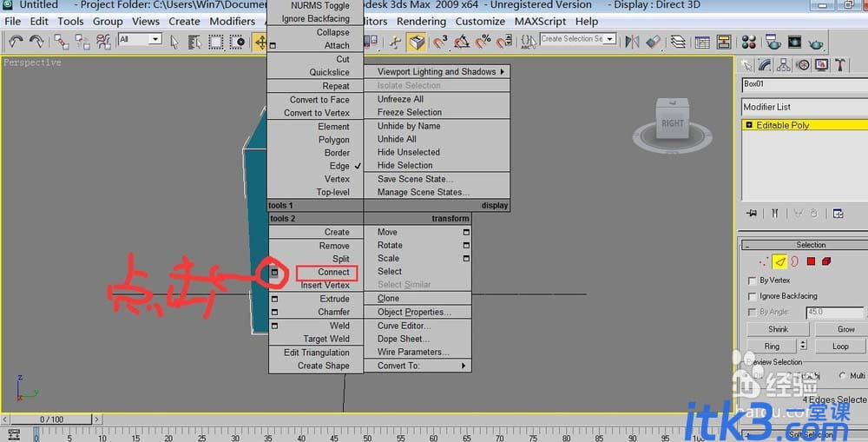Viewport: 868px width, 442px height.
Task: Open the Rendering menu
Action: pyautogui.click(x=421, y=22)
